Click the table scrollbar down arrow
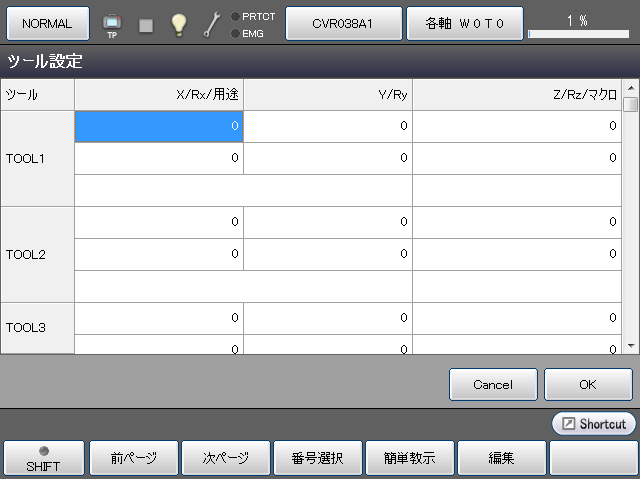This screenshot has height=479, width=640. 630,345
